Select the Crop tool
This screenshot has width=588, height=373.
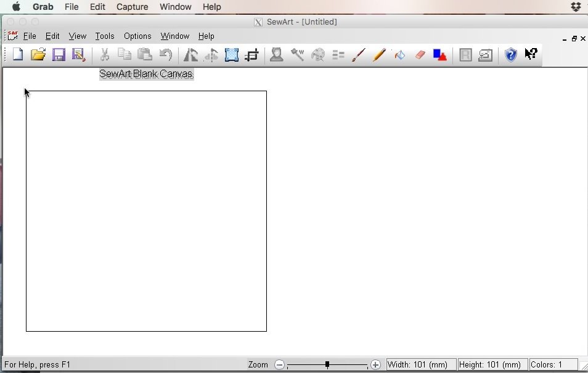[x=251, y=55]
